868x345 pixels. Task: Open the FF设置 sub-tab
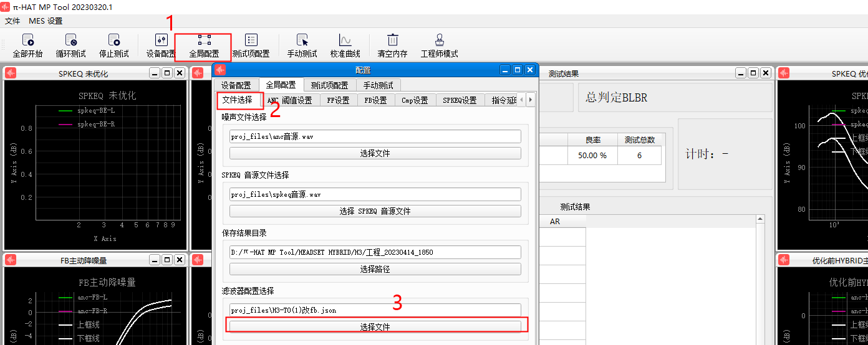tap(339, 100)
